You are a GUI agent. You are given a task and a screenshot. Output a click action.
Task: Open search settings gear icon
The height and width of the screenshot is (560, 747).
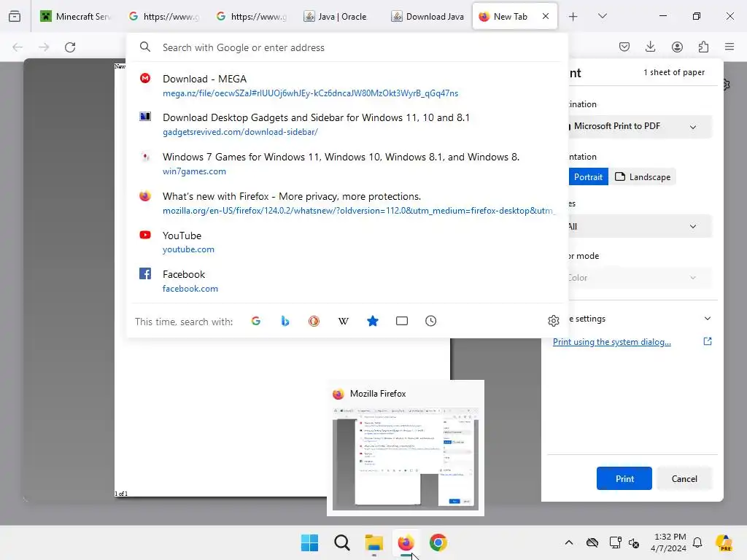[x=553, y=321]
